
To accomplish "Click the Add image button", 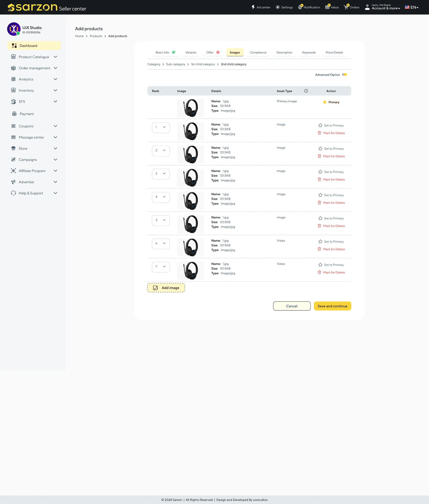I will point(166,288).
